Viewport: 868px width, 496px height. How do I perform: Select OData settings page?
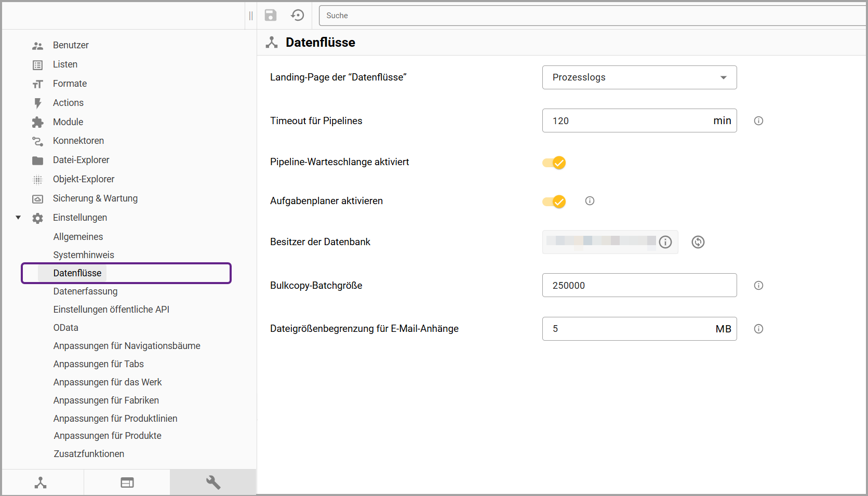(x=65, y=328)
